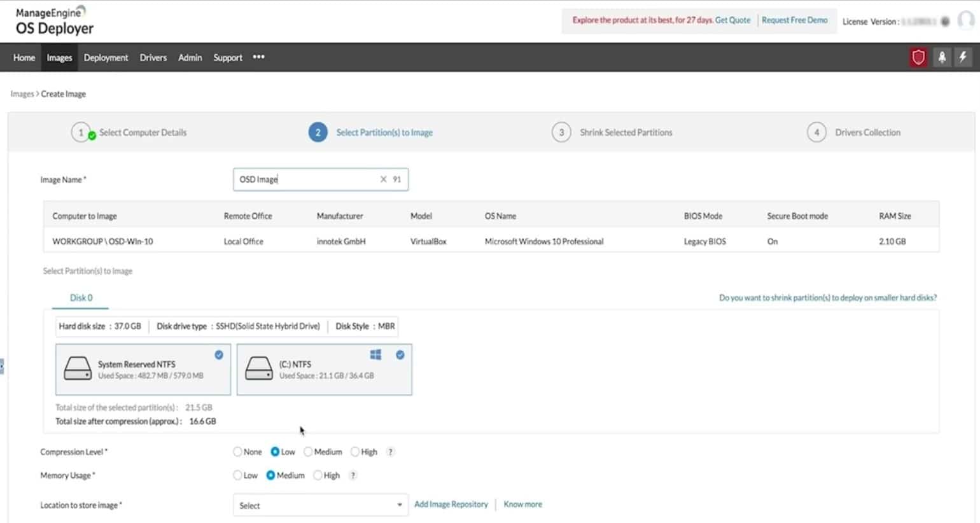Image resolution: width=980 pixels, height=523 pixels.
Task: Open the red shield security icon
Action: click(918, 57)
